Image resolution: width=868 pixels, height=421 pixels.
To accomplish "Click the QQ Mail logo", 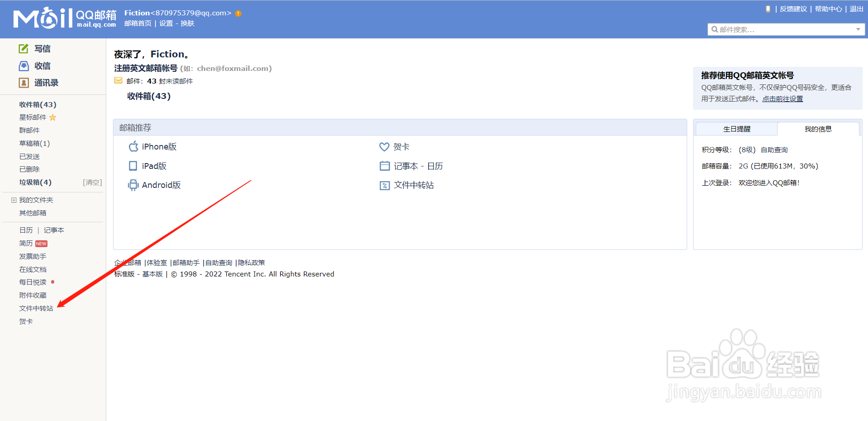I will 65,18.
